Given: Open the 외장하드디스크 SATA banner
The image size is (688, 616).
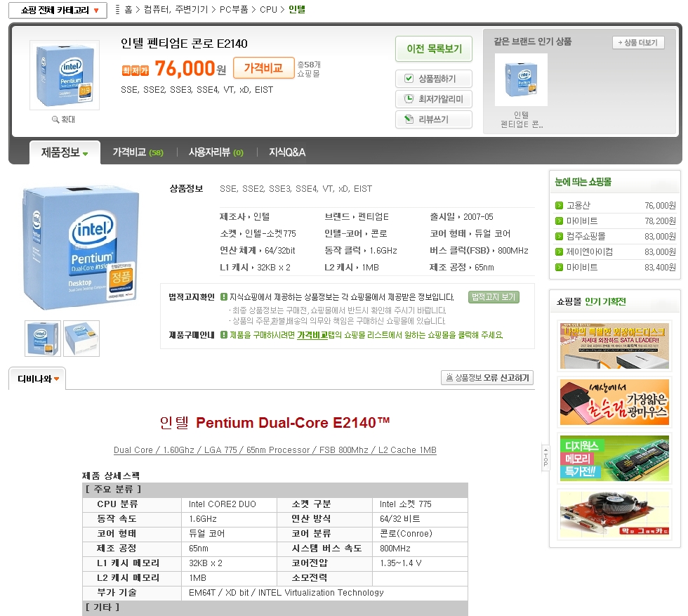Looking at the screenshot, I should click(x=615, y=346).
